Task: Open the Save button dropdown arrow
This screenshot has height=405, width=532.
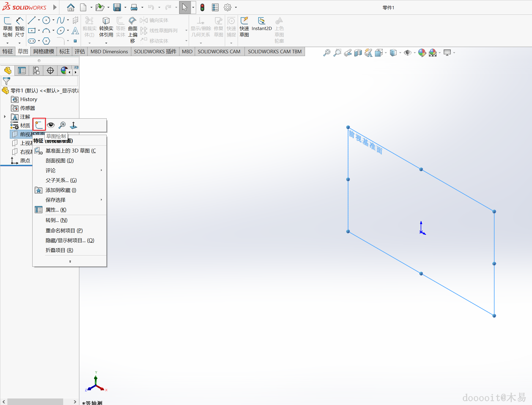Action: 125,7
